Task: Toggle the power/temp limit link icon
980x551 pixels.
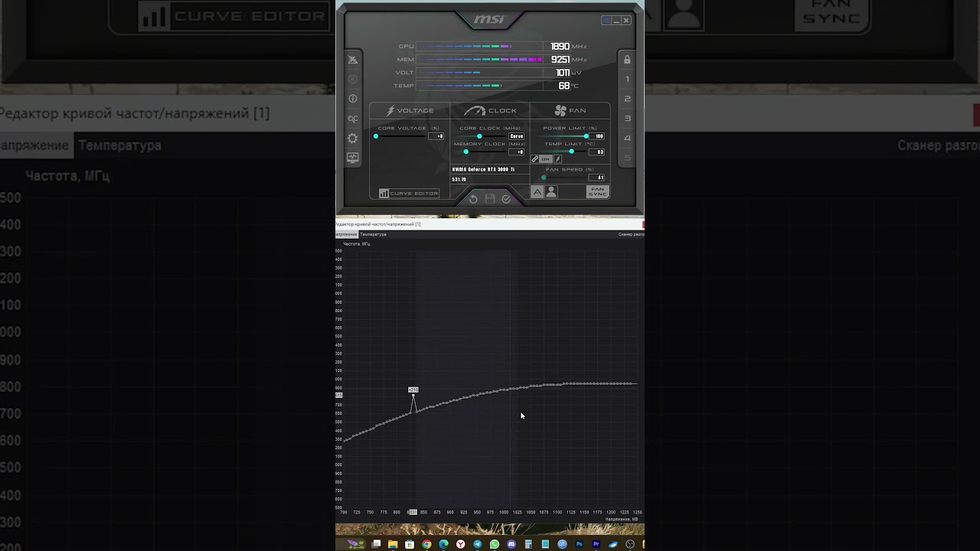Action: [x=534, y=159]
